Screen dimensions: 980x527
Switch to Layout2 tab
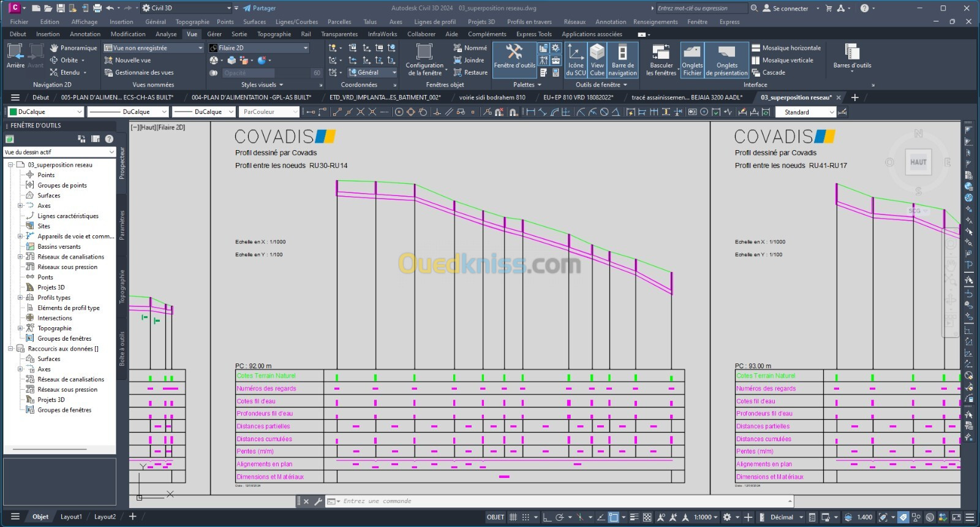click(105, 517)
